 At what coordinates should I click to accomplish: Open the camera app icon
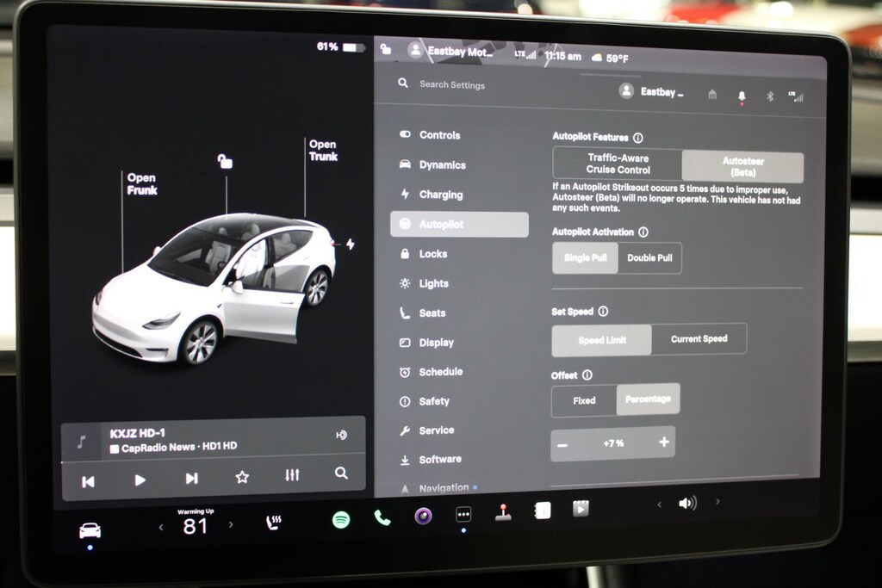423,517
